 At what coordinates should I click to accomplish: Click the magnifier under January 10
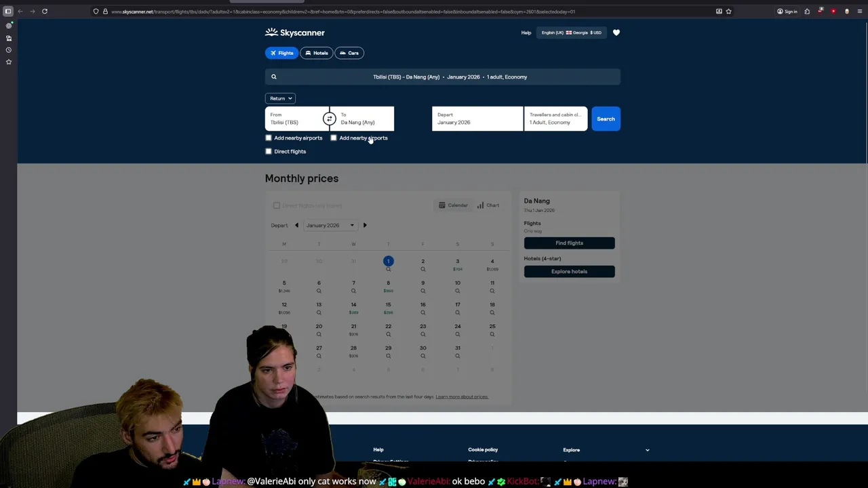click(458, 291)
